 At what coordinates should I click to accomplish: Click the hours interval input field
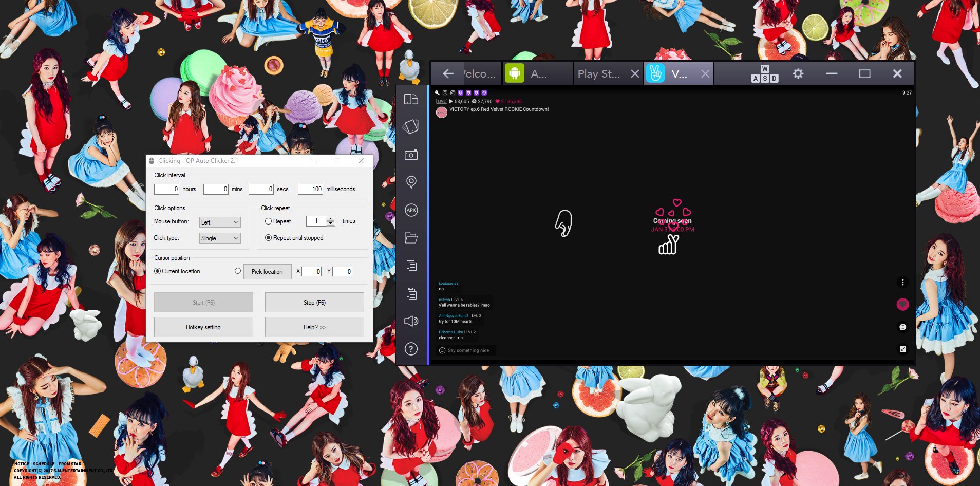(167, 189)
